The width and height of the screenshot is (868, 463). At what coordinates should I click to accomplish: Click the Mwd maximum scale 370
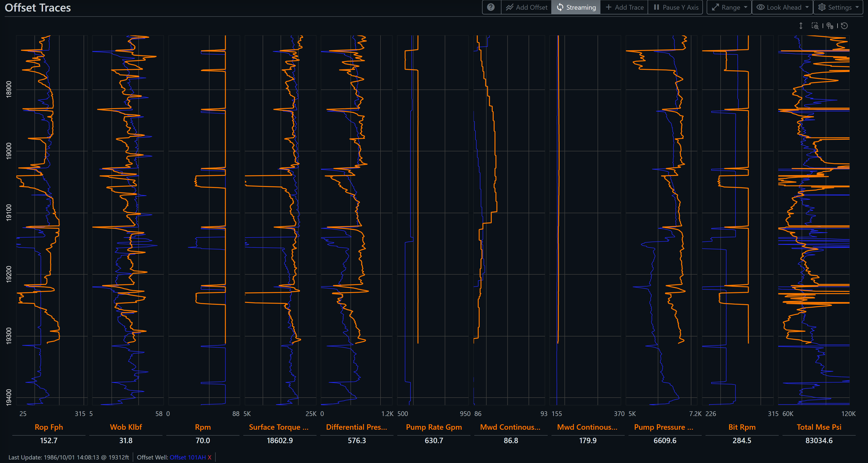tap(619, 413)
